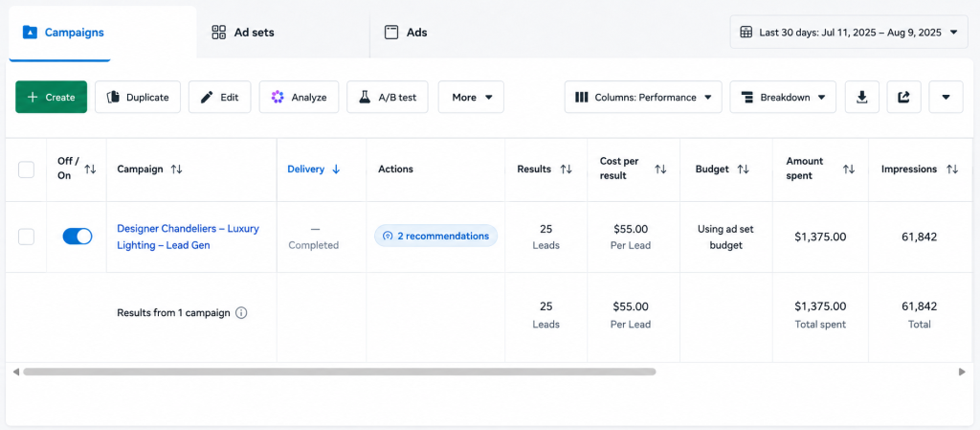Viewport: 980px width, 430px height.
Task: Click the Completed delivery status text
Action: coord(313,245)
